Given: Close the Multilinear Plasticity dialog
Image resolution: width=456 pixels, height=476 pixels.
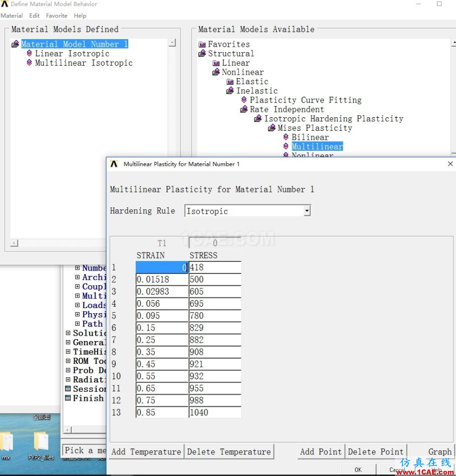Looking at the screenshot, I should 450,164.
